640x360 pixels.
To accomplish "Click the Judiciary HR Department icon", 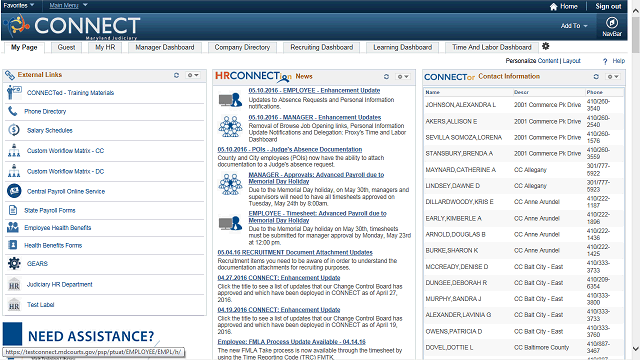I will click(x=14, y=284).
